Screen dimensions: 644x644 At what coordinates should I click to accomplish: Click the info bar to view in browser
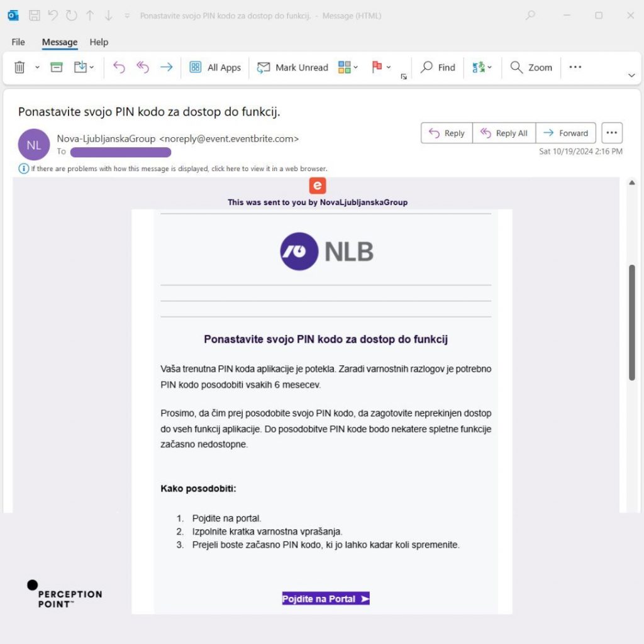click(179, 169)
